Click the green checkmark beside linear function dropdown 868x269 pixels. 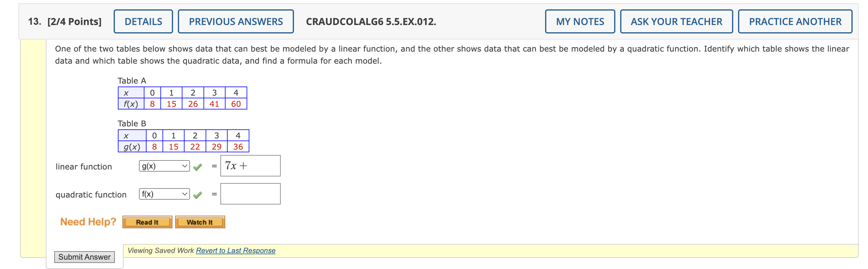click(x=198, y=166)
